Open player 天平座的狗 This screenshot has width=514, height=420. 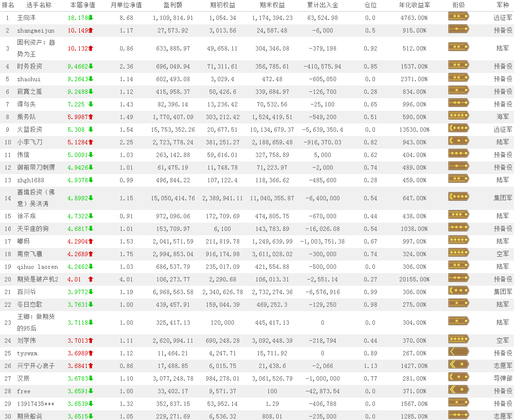33,228
